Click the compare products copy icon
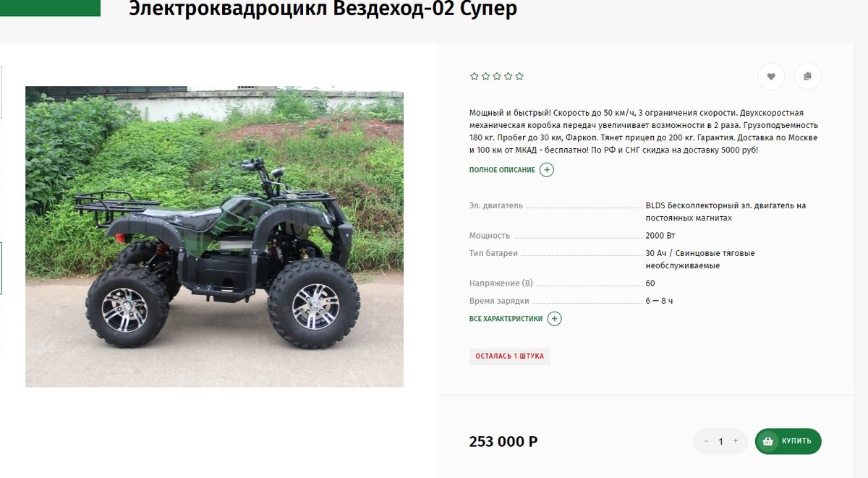This screenshot has width=868, height=478. pos(808,77)
